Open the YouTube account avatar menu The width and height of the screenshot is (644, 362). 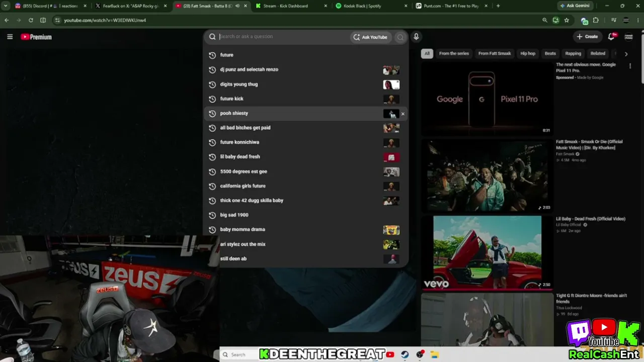click(628, 37)
